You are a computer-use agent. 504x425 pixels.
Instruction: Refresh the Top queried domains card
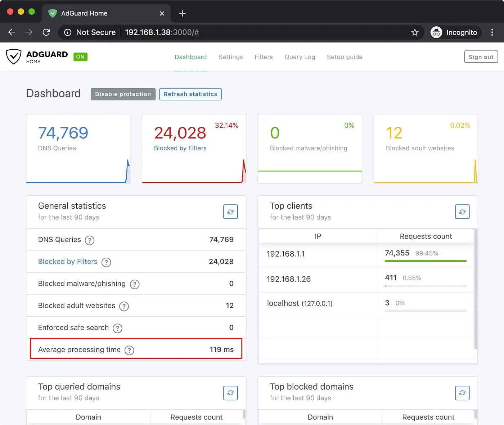point(230,393)
